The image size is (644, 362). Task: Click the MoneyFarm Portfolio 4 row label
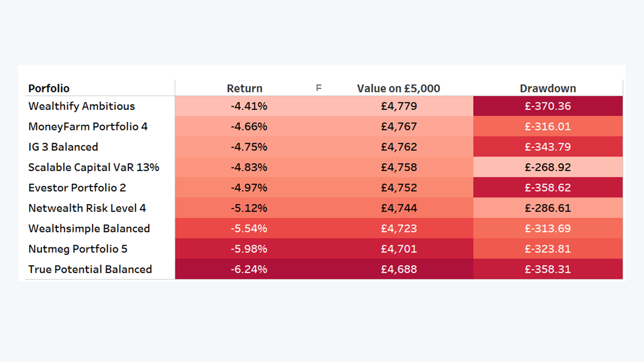88,126
